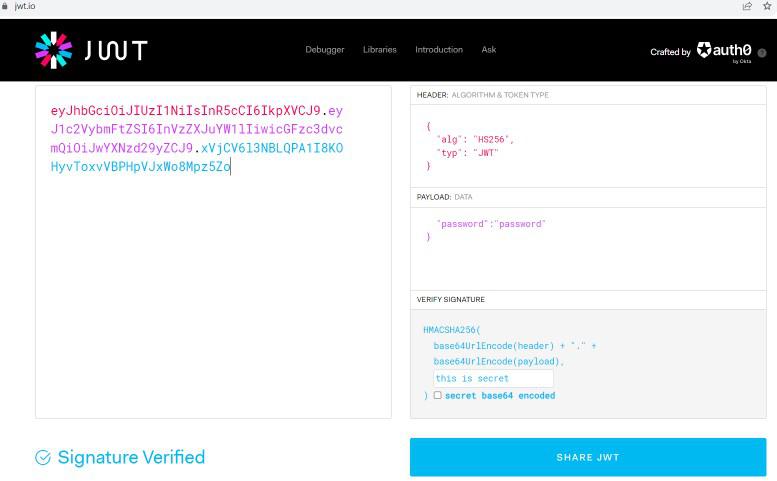
Task: Click the Signature Verified checkmark icon
Action: click(x=43, y=458)
